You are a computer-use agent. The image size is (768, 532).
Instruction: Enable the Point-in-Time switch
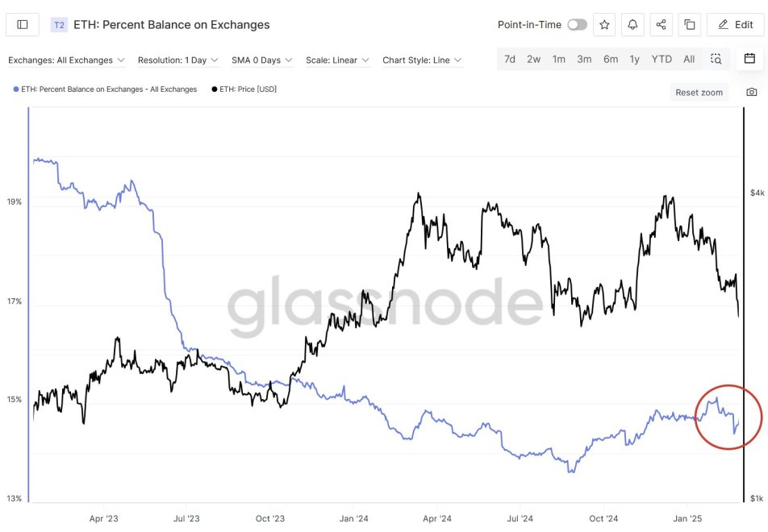(577, 25)
